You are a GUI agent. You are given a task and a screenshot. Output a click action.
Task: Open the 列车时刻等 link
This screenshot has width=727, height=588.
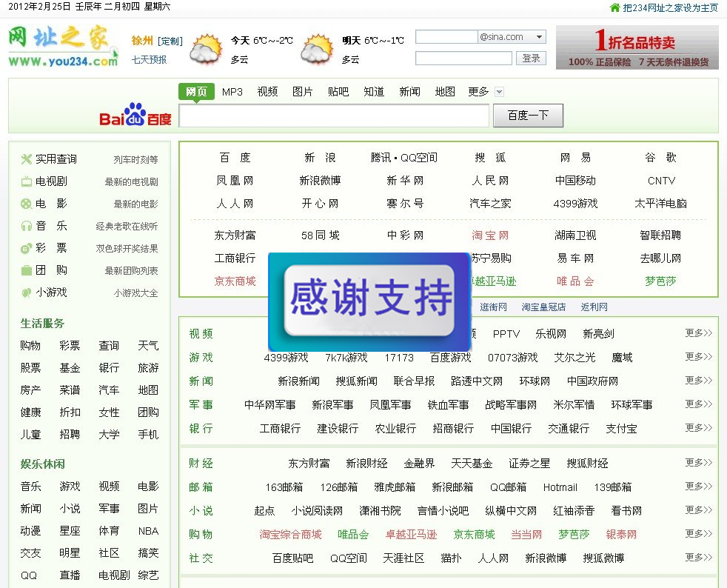pyautogui.click(x=135, y=159)
